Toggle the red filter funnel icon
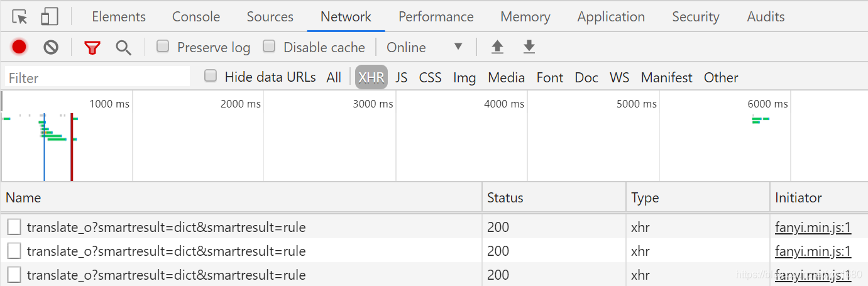 point(92,47)
